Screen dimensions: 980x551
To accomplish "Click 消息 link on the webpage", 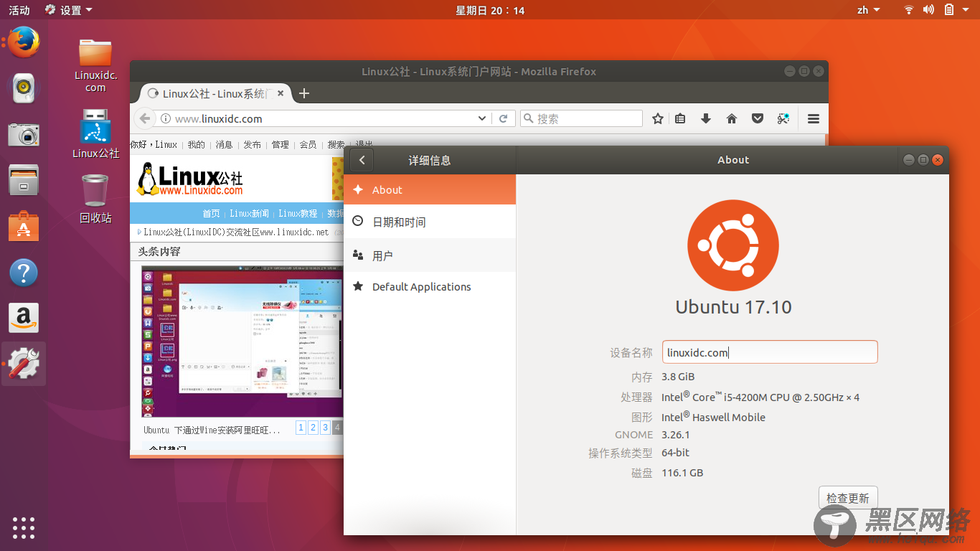I will point(225,144).
